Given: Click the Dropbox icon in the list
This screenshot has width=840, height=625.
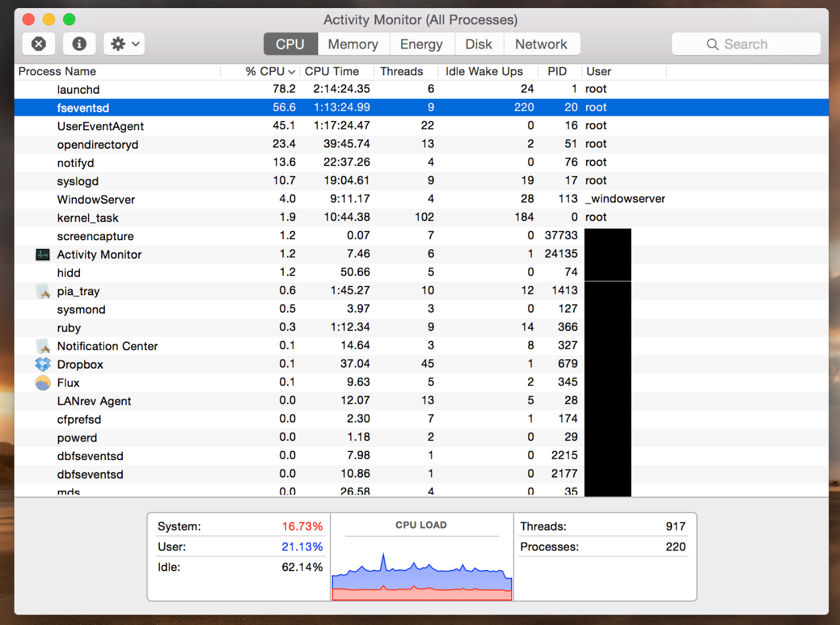Looking at the screenshot, I should [43, 365].
